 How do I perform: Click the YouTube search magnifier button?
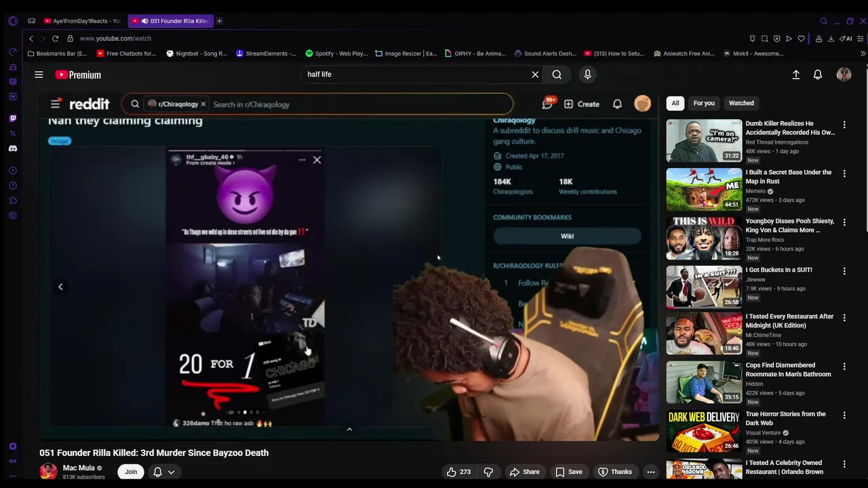557,75
